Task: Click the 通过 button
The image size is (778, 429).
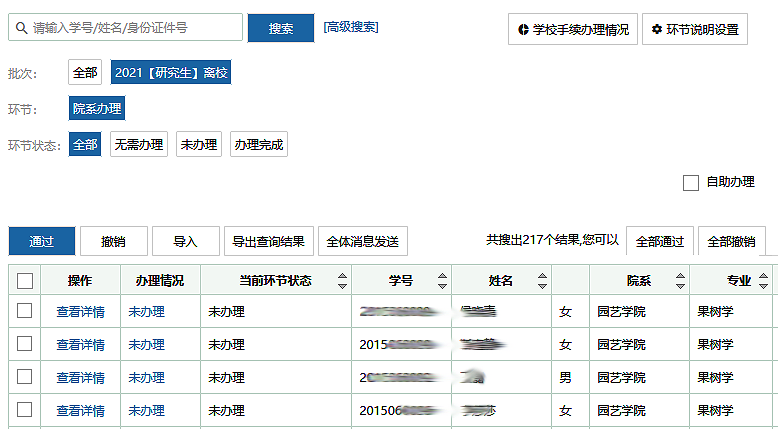Action: point(42,241)
